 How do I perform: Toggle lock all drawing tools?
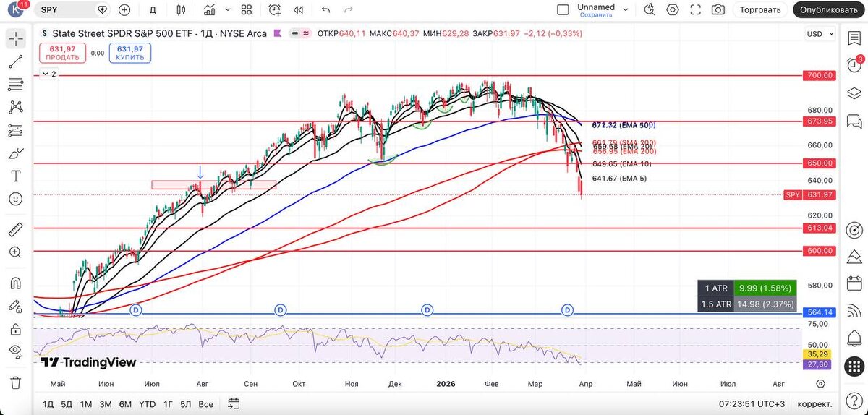coord(15,329)
